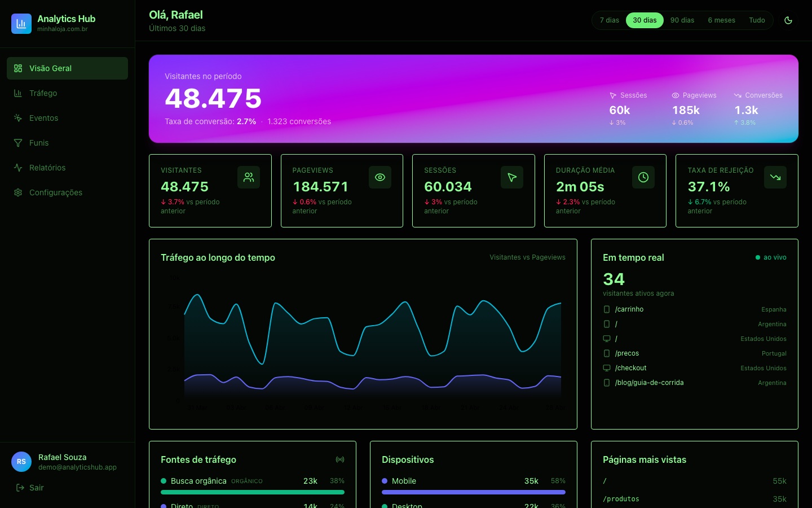The height and width of the screenshot is (508, 812).
Task: Click the Conversões trend icon in the banner
Action: point(738,95)
